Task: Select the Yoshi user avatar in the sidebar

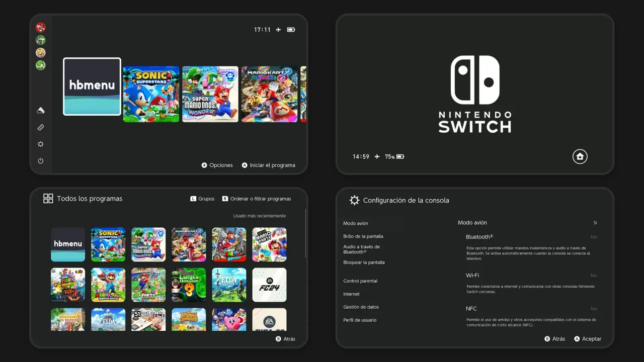Action: click(41, 65)
